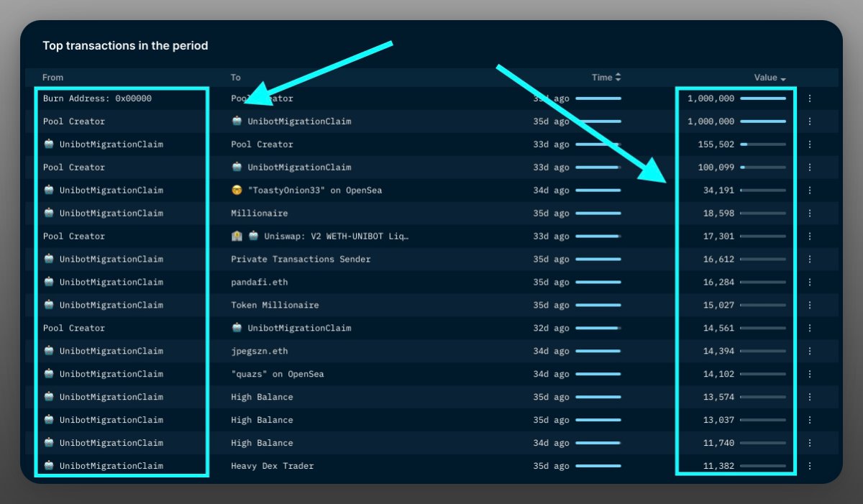Open row actions for the ToastyOnion33 transaction
The height and width of the screenshot is (504, 863).
[x=810, y=191]
